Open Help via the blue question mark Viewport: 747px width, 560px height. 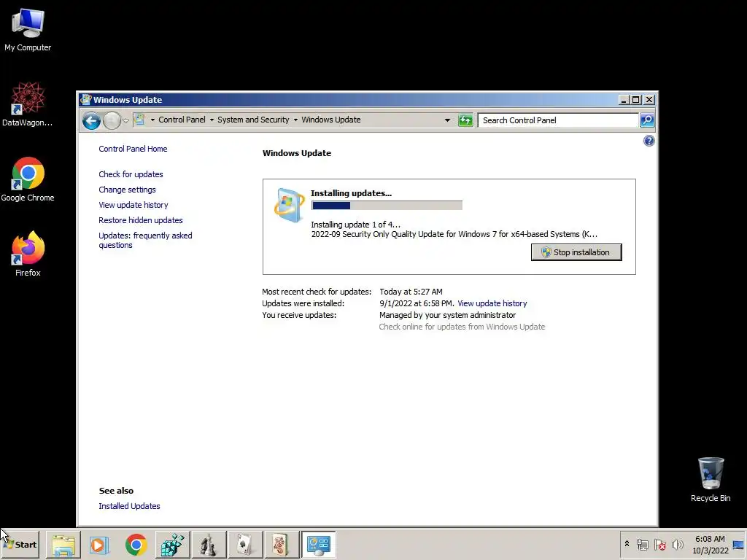pos(649,141)
